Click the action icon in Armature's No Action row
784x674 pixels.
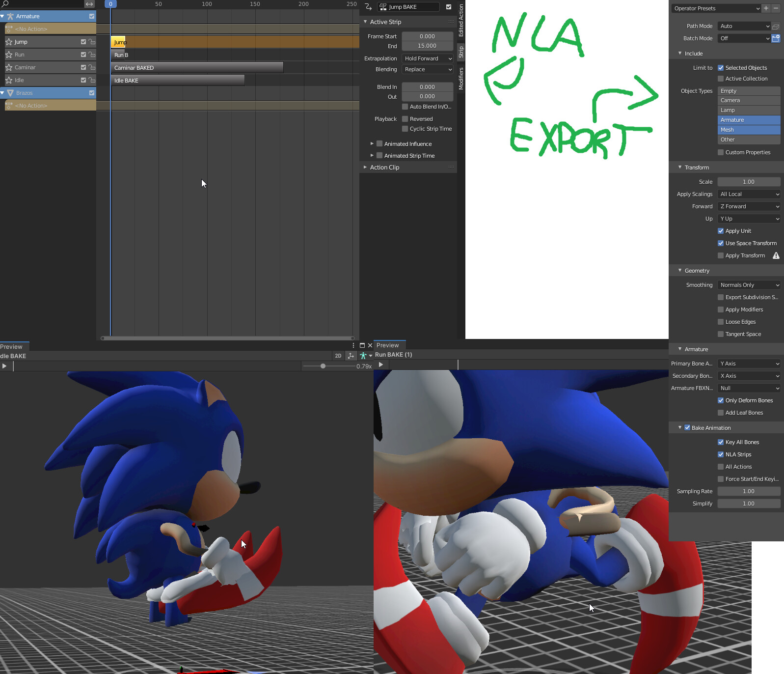click(x=9, y=29)
